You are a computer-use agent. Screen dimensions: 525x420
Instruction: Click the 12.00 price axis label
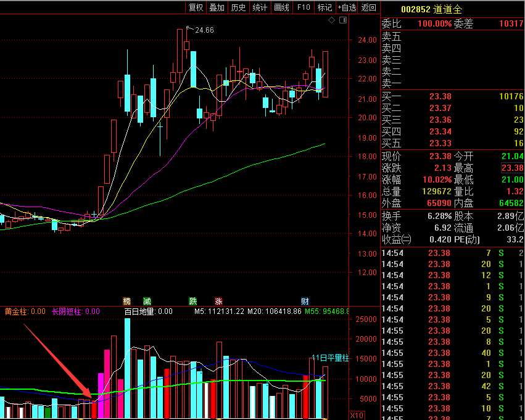coord(367,273)
